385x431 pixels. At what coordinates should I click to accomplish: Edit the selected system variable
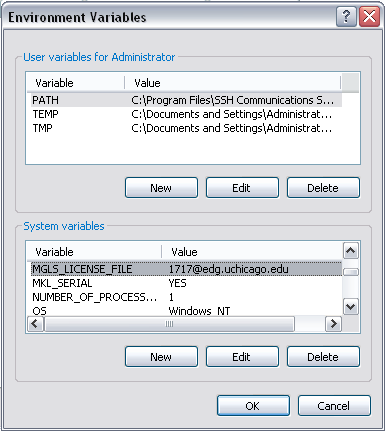[x=242, y=357]
